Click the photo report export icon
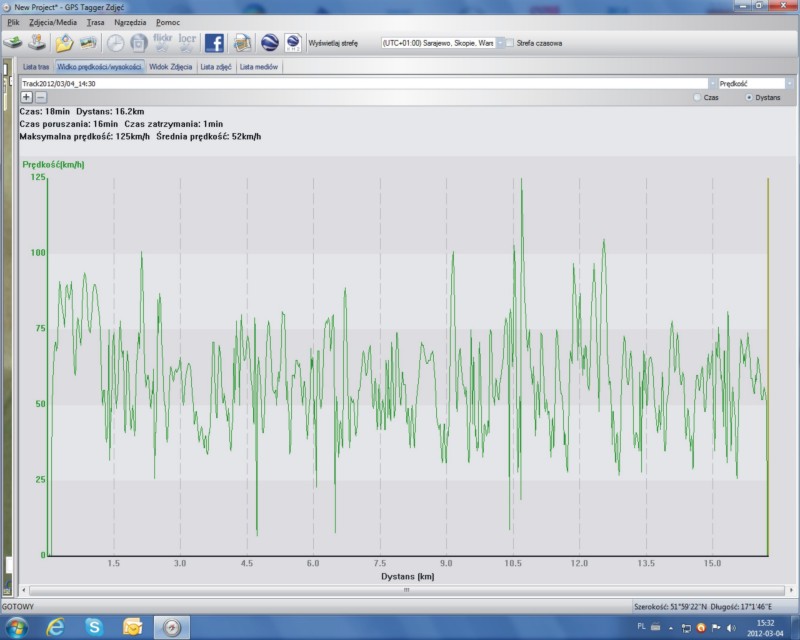This screenshot has width=800, height=640. coord(243,43)
